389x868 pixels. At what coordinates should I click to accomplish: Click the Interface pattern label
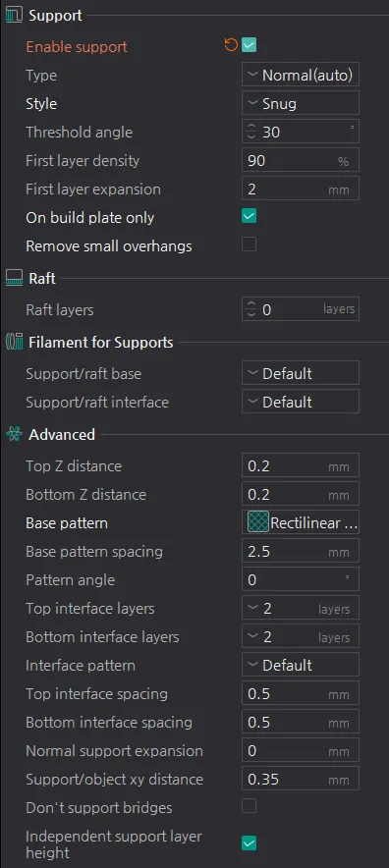[x=81, y=666]
